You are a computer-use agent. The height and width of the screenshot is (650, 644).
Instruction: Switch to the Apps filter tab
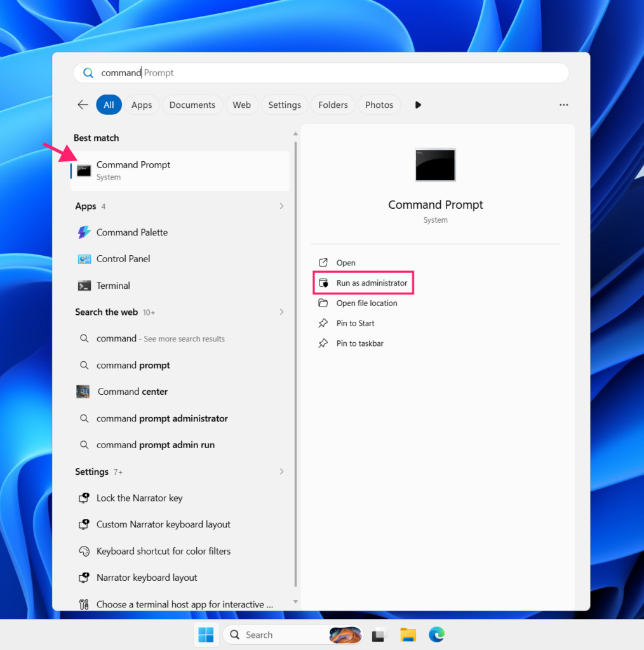(x=142, y=105)
